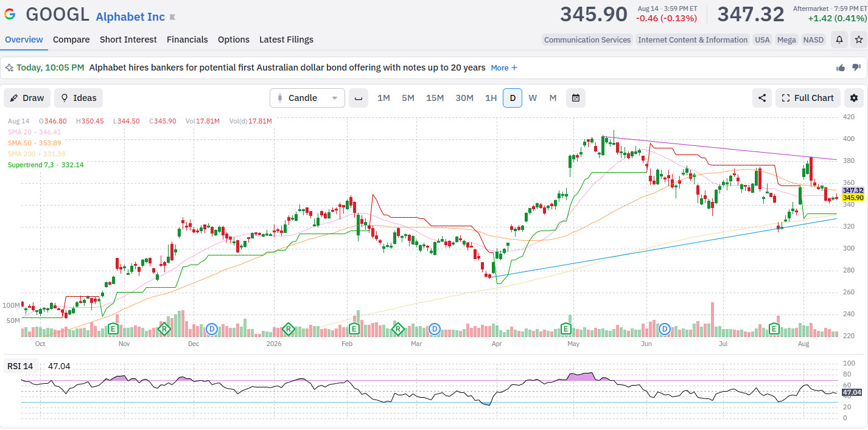The image size is (868, 430).
Task: Open the Communication Services sector tag
Action: pos(587,40)
